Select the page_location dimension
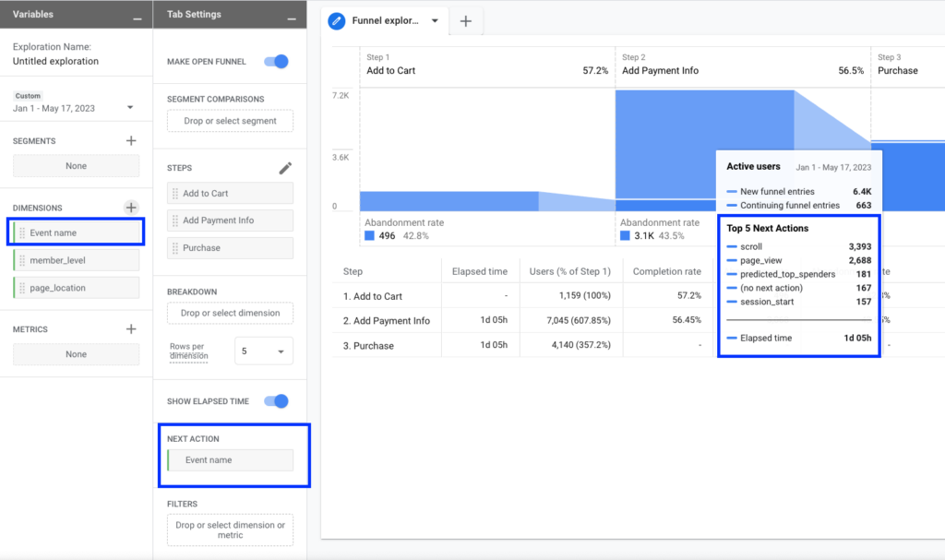This screenshot has width=945, height=560. 76,288
